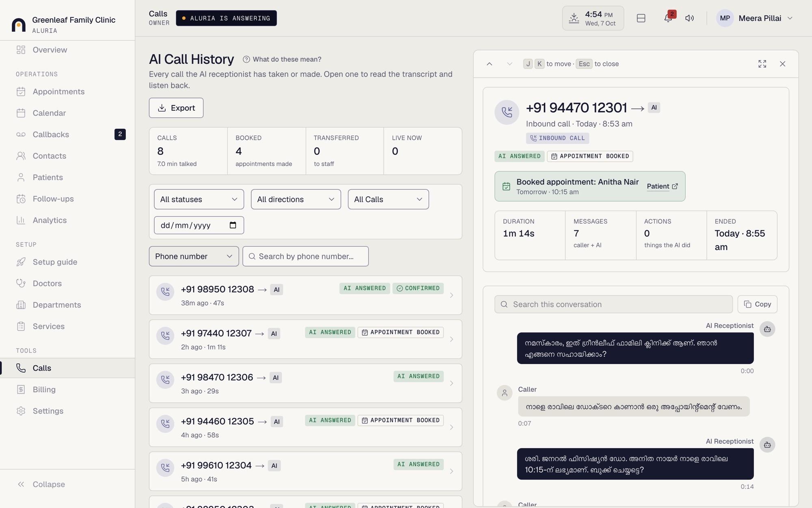Toggle the sound speaker icon
The width and height of the screenshot is (812, 508).
[x=689, y=18]
